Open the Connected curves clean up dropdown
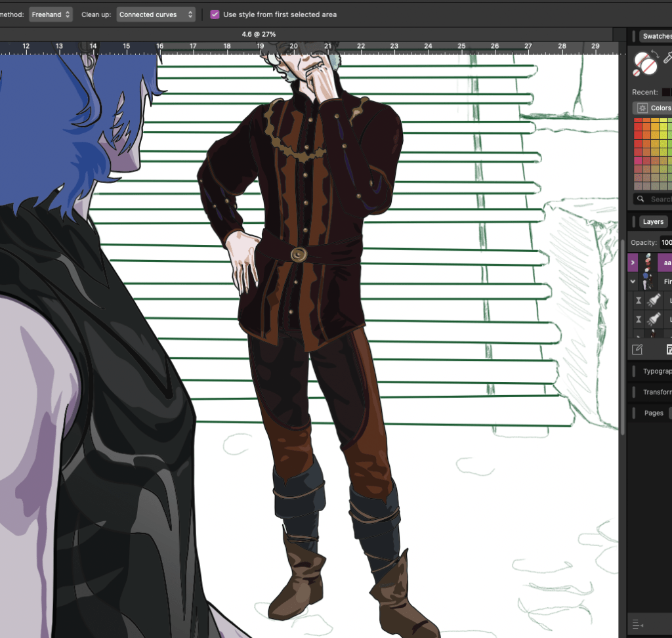 (156, 14)
